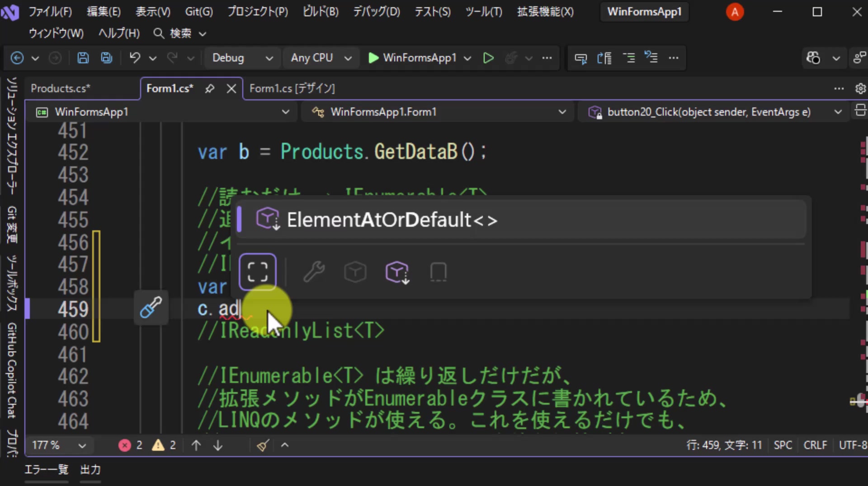This screenshot has width=868, height=486.
Task: Click the navigate backward arrow icon
Action: [x=17, y=58]
